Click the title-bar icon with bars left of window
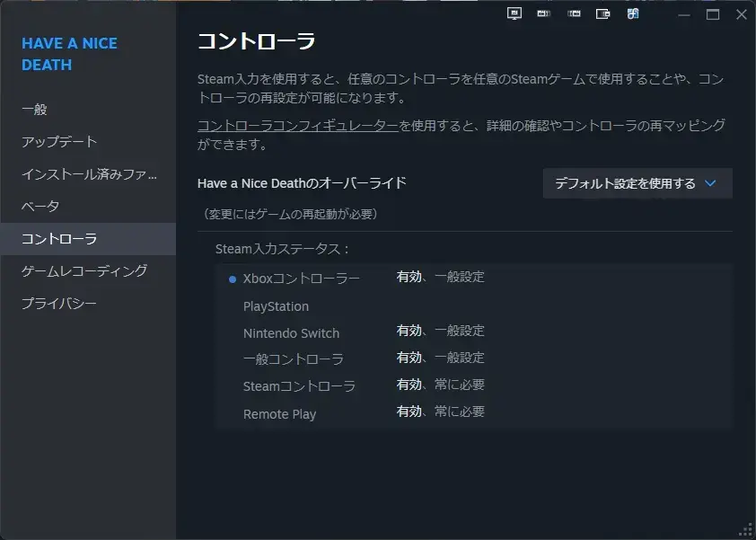Viewport: 756px width, 540px height. click(x=574, y=13)
